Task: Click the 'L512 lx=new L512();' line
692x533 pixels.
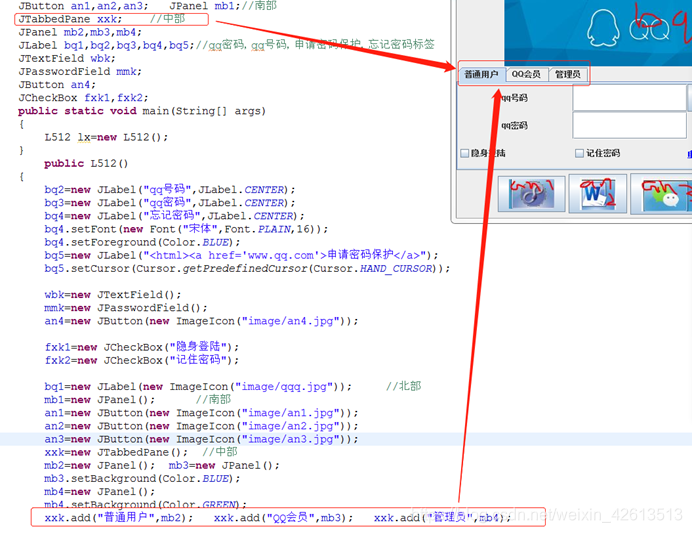Action: pos(106,137)
